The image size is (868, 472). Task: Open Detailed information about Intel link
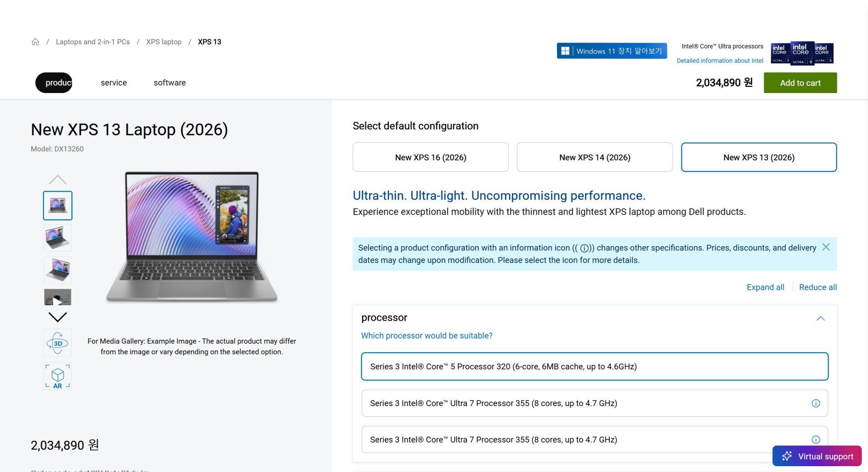coord(720,61)
